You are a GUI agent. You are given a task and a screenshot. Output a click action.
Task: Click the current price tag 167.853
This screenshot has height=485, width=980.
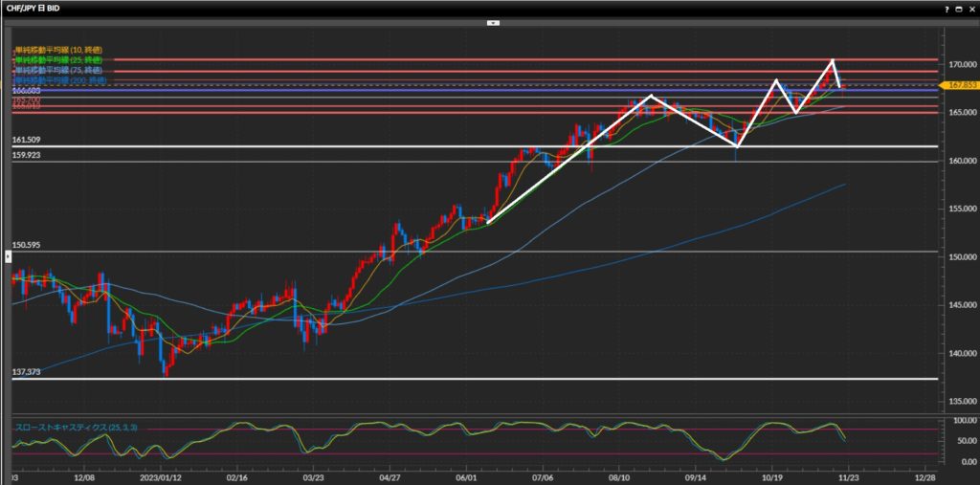960,85
